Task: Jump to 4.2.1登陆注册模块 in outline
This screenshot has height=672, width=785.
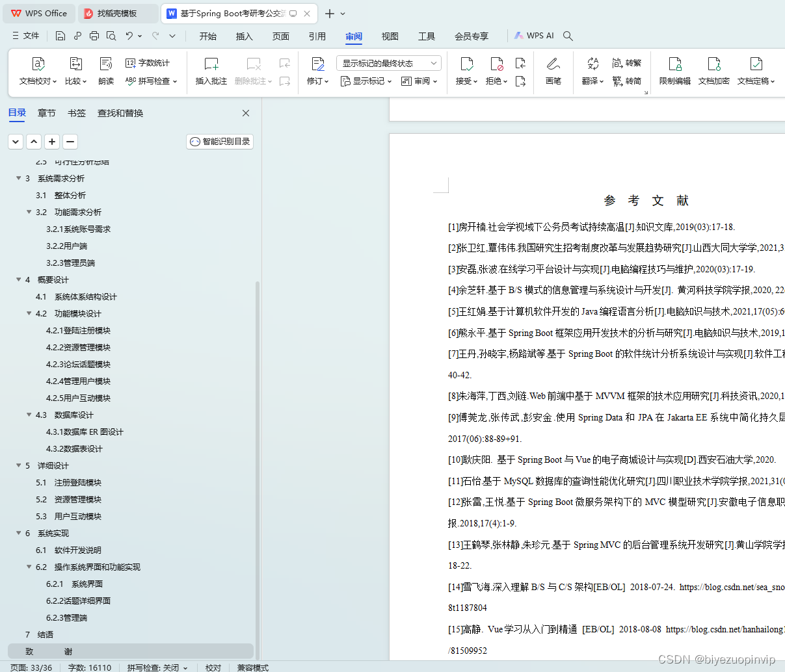Action: click(x=78, y=330)
